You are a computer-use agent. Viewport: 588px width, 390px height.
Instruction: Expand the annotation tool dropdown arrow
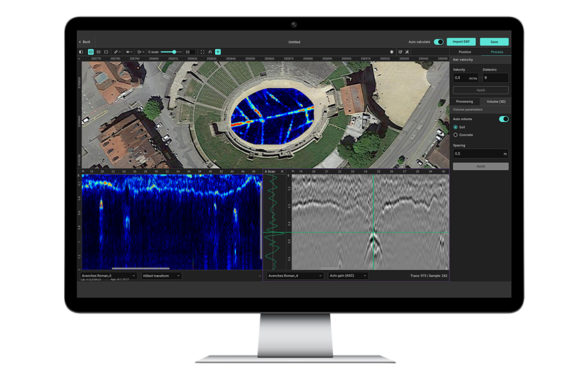pos(143,52)
